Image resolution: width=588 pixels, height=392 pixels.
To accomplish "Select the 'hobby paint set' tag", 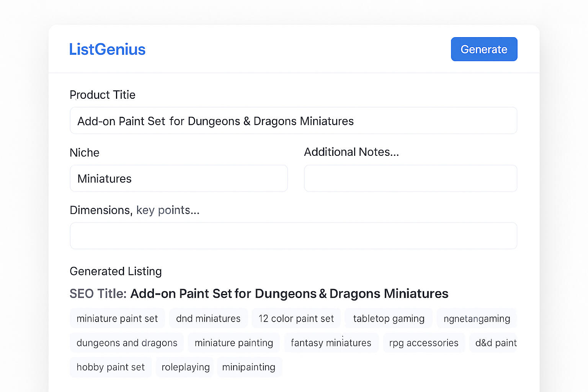I will [x=111, y=367].
